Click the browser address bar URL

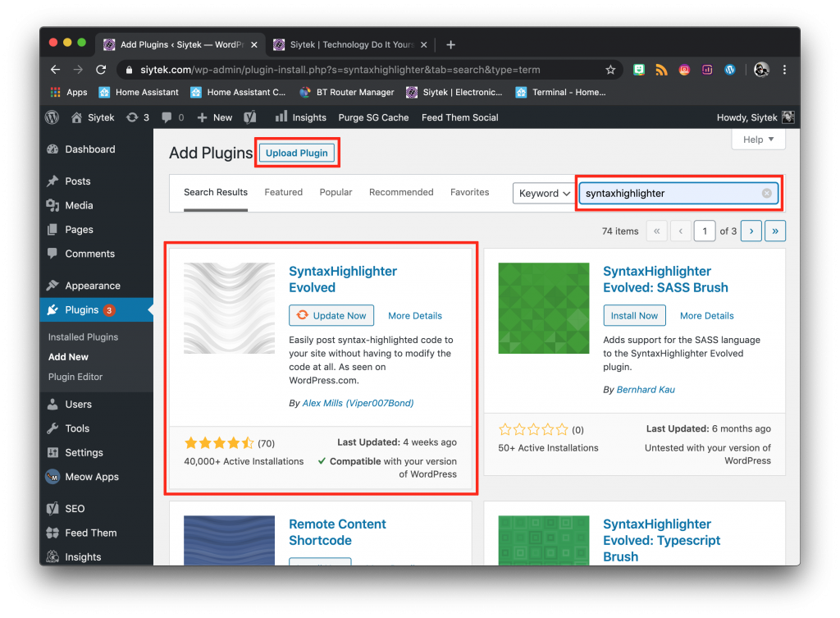[340, 70]
